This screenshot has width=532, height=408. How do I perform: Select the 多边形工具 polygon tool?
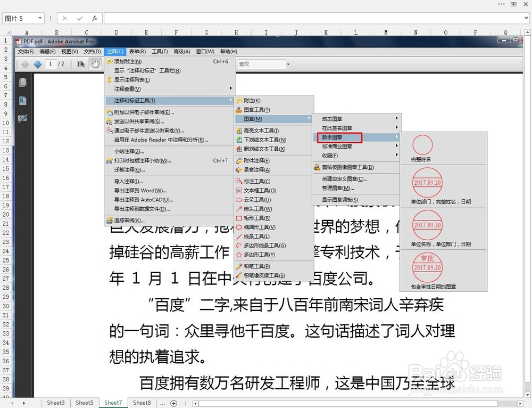[x=273, y=255]
